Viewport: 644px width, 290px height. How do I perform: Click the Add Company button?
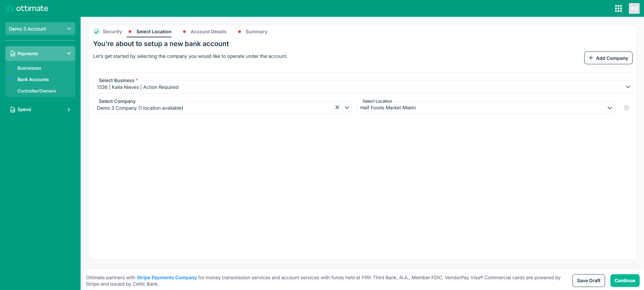(608, 58)
